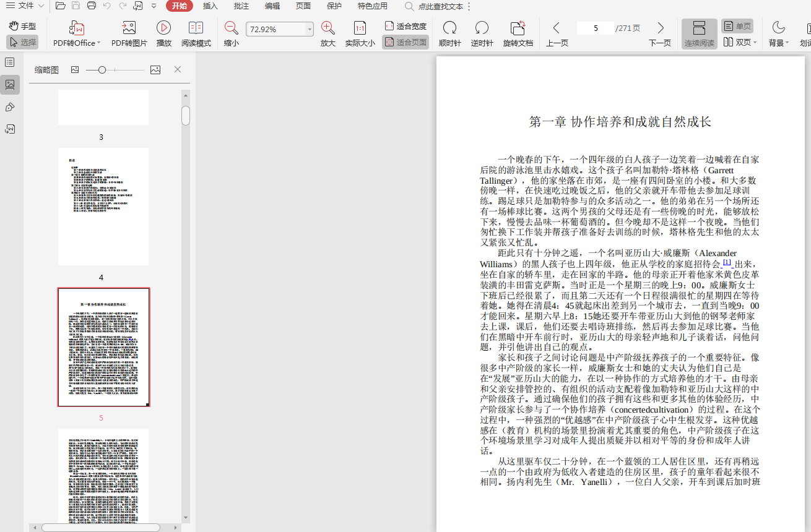
Task: Toggle 适合页面 fit page option
Action: [x=405, y=43]
